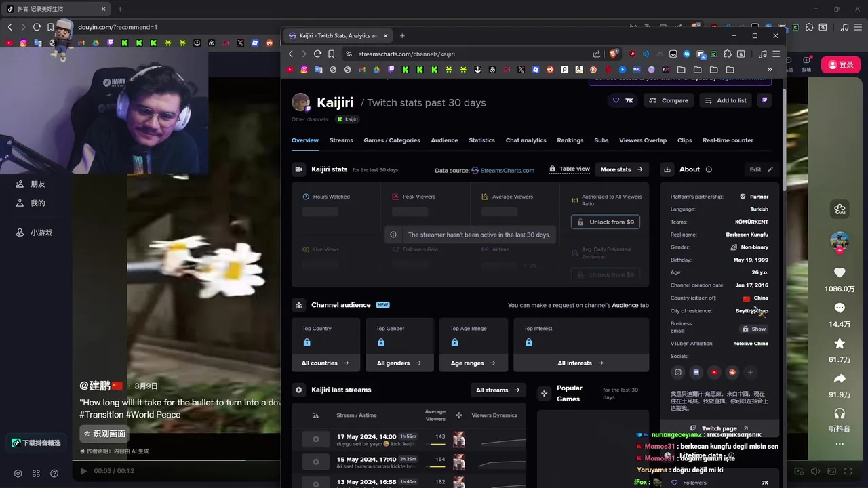Open Twitch bookmark in front window bookmarks bar

(391, 69)
